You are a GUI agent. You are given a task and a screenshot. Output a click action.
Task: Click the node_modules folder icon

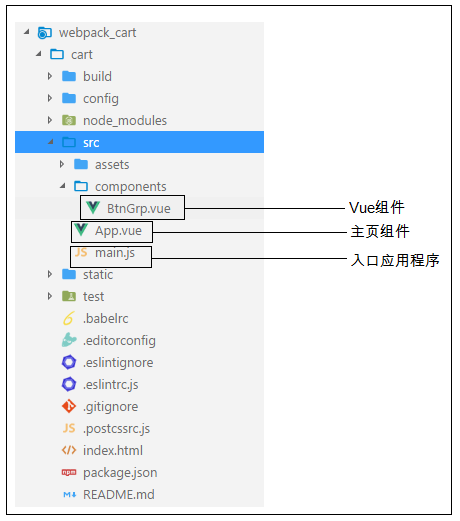(69, 120)
